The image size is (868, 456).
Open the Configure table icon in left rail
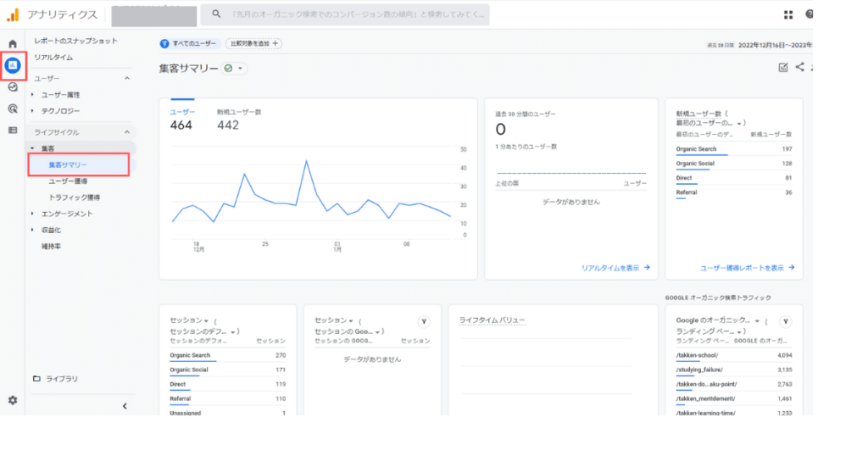[13, 130]
